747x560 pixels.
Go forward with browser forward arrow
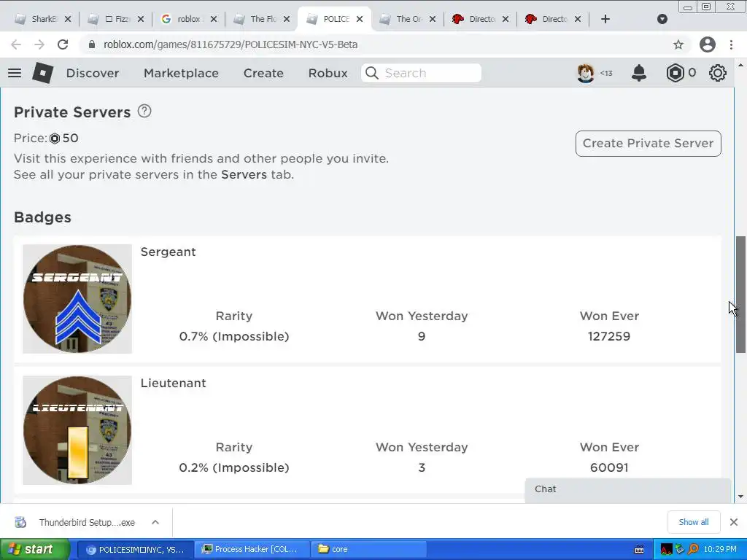pos(39,44)
